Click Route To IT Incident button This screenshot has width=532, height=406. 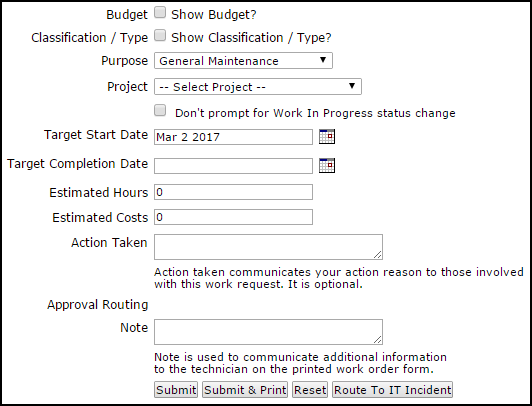point(393,390)
